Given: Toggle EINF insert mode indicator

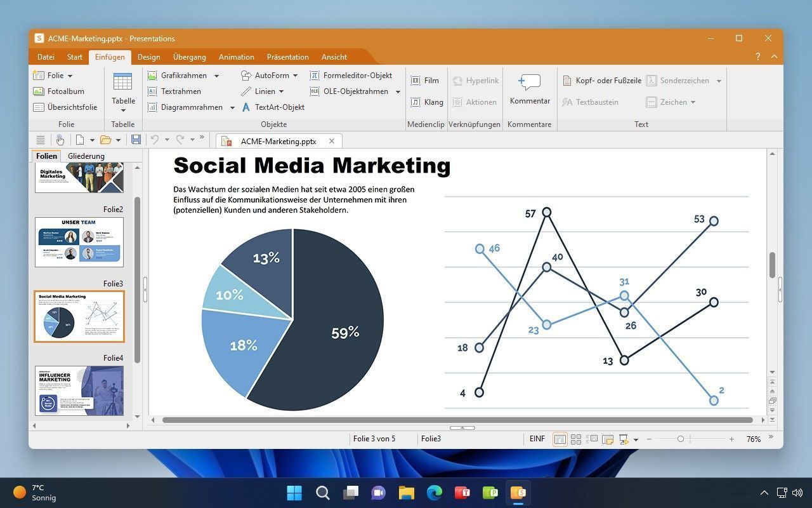Looking at the screenshot, I should (x=537, y=439).
